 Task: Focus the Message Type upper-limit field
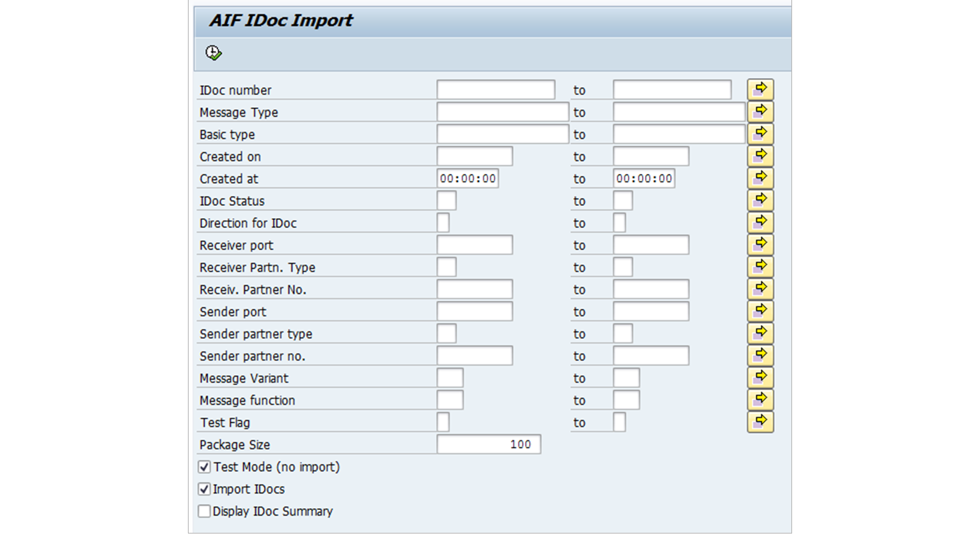[679, 112]
